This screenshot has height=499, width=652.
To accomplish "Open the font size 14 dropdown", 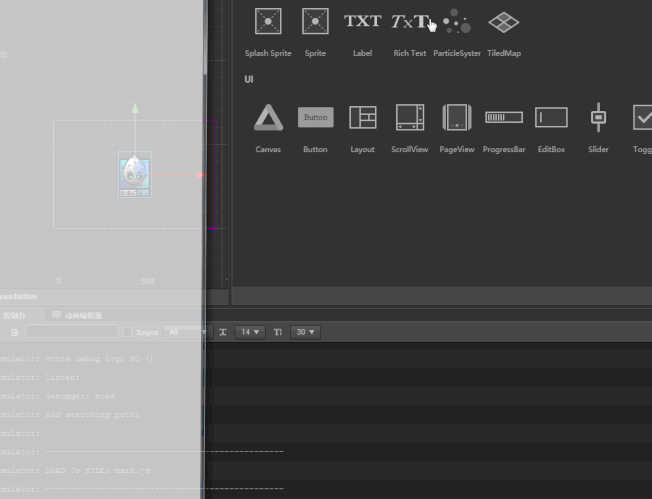I will click(x=250, y=332).
